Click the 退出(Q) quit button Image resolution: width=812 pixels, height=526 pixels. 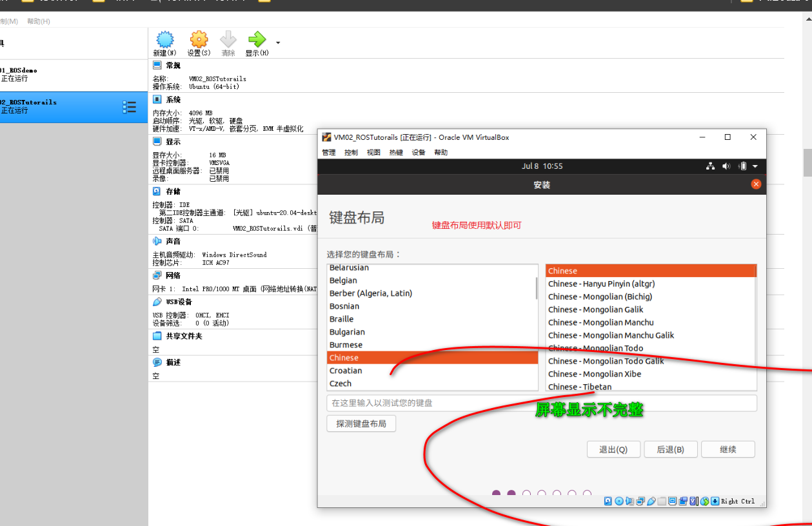(613, 449)
